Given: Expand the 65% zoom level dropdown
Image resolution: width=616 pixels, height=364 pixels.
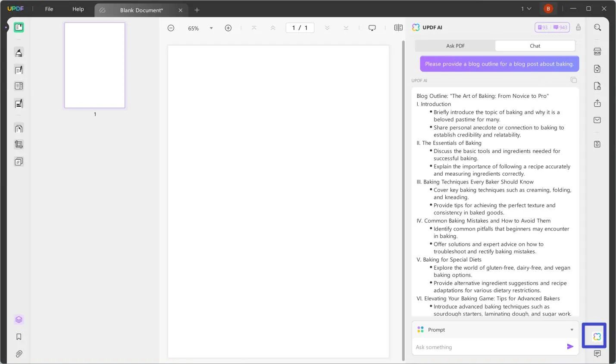Looking at the screenshot, I should [x=211, y=28].
